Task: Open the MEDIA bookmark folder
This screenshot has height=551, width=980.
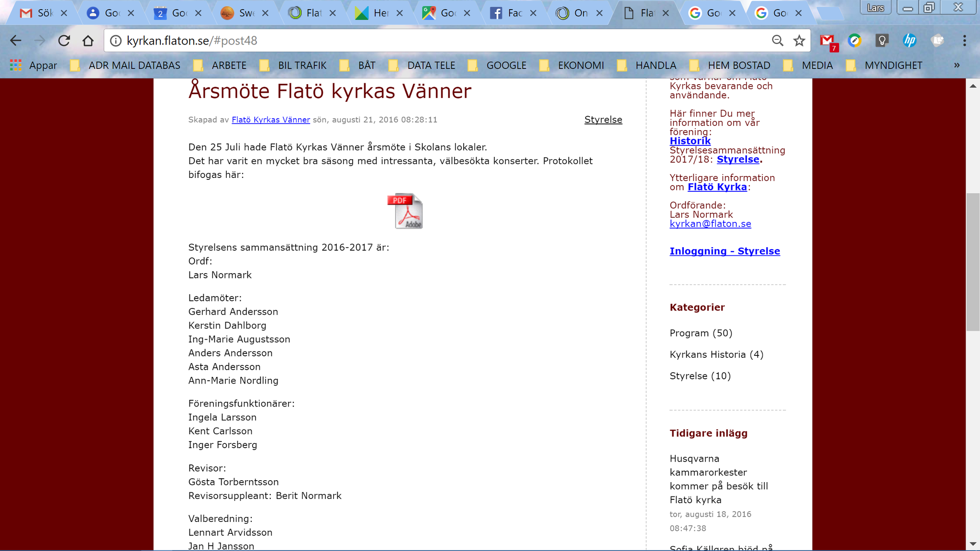Action: point(808,66)
